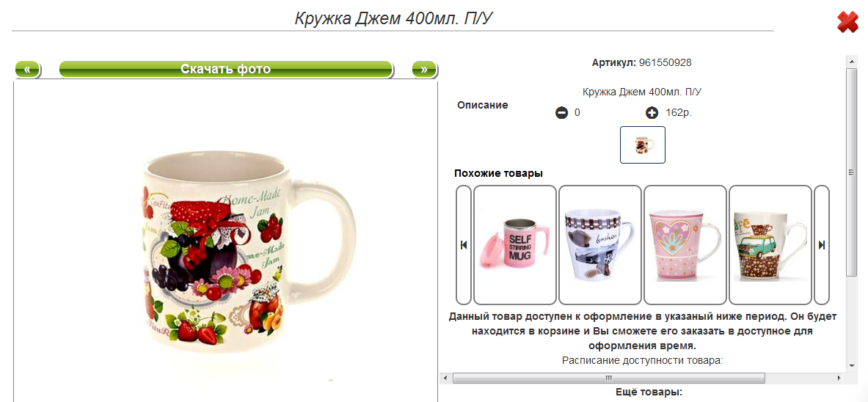This screenshot has width=868, height=402.
Task: Click the horizontal scrollbar right arrow
Action: 839,379
